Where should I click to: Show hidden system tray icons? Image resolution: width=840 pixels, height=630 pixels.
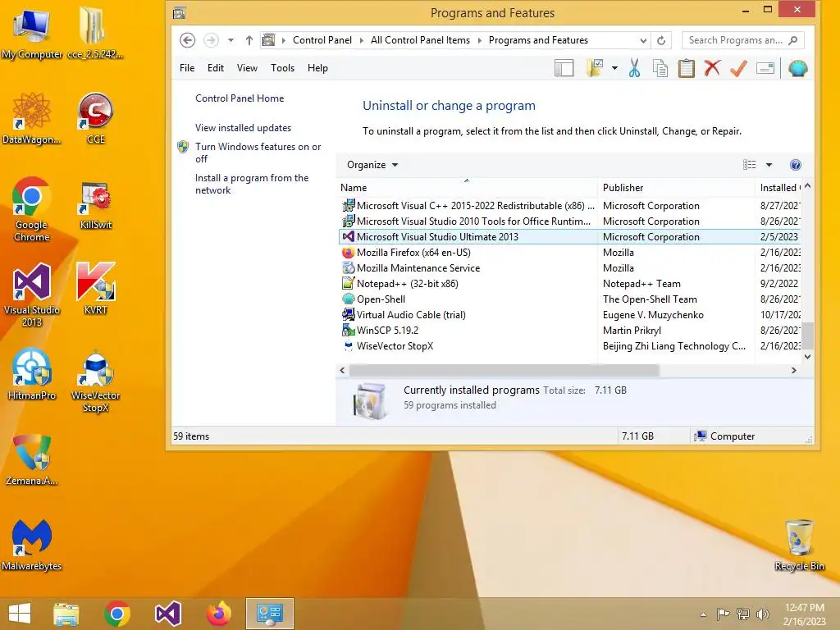(x=703, y=614)
